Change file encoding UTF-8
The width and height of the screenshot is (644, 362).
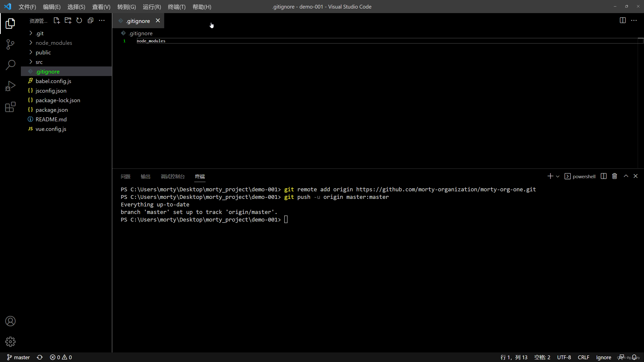pos(564,357)
